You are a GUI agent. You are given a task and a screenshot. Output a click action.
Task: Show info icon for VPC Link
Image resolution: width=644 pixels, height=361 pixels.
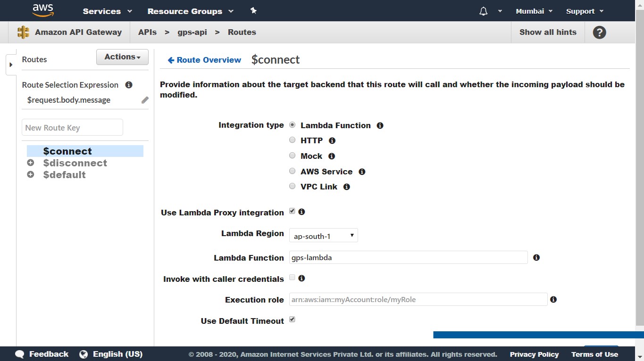346,187
